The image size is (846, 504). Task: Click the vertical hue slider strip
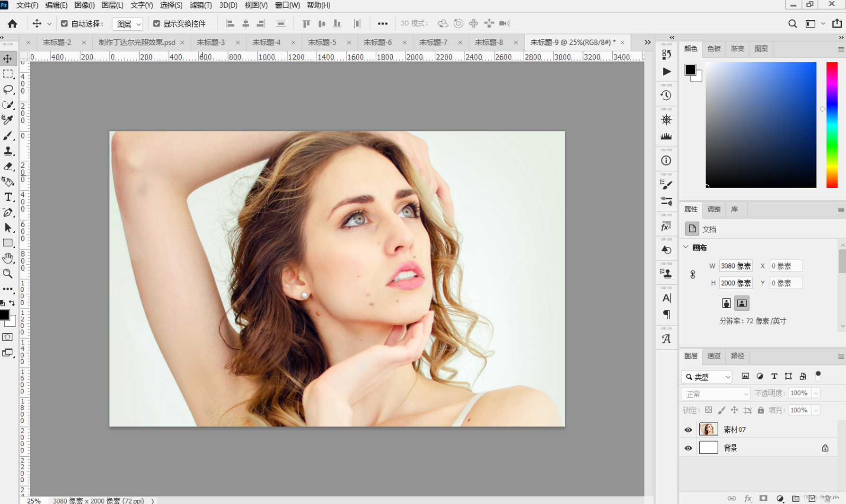click(832, 125)
